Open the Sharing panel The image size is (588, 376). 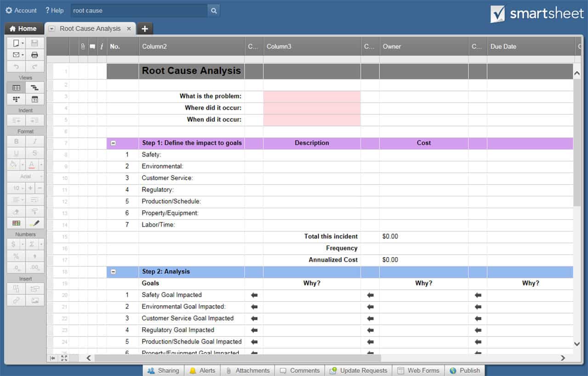pos(164,370)
